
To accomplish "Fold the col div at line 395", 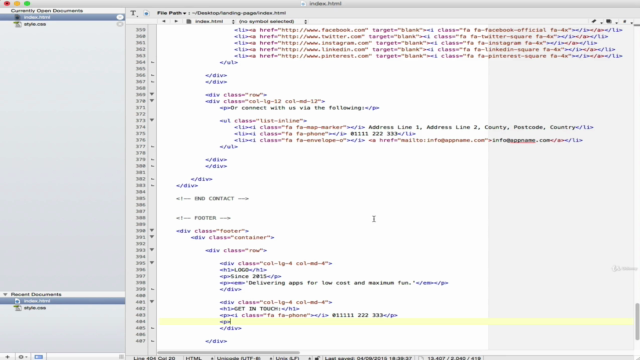I will point(152,263).
